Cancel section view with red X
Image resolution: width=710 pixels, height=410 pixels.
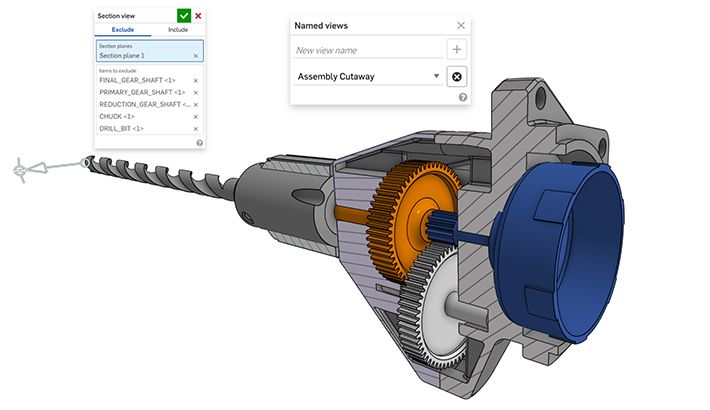198,16
